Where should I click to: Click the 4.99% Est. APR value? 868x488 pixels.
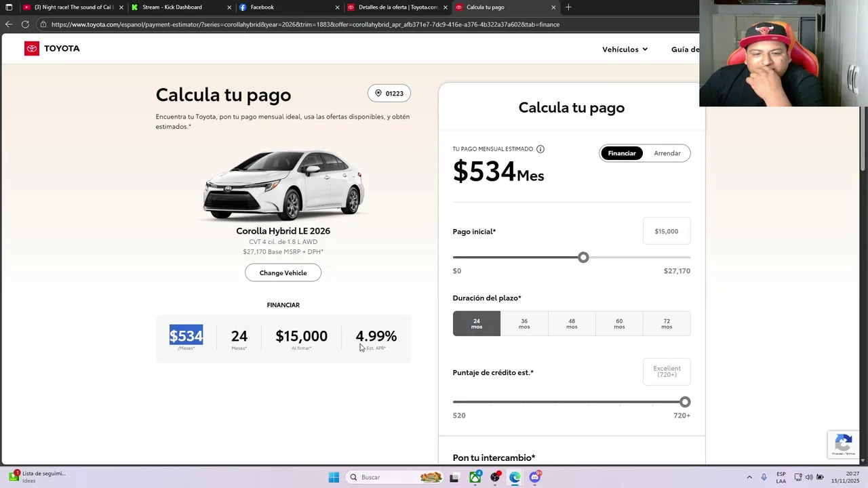(376, 335)
